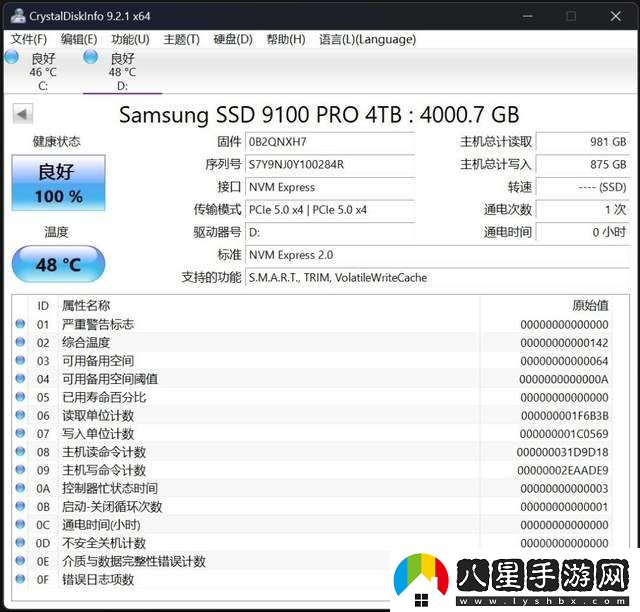Click power-on count value 1 次
The height and width of the screenshot is (612, 640).
(583, 210)
